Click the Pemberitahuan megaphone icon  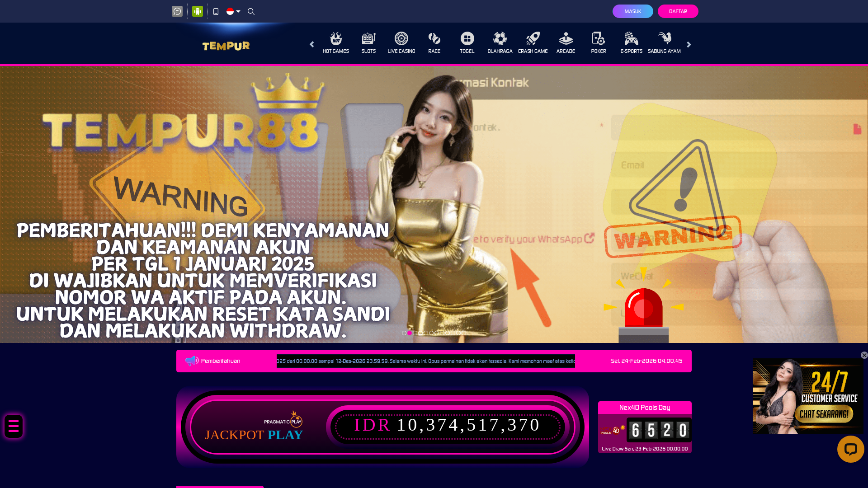192,361
